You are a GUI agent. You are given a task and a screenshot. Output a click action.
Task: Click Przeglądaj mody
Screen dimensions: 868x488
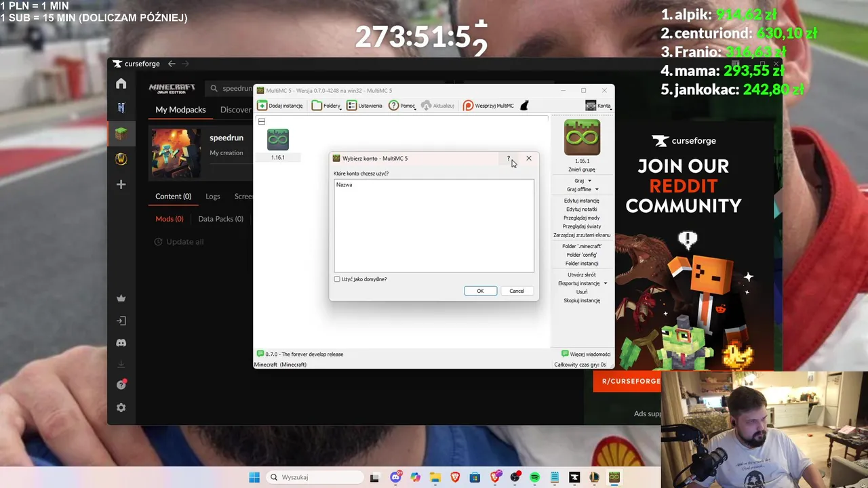pos(582,218)
